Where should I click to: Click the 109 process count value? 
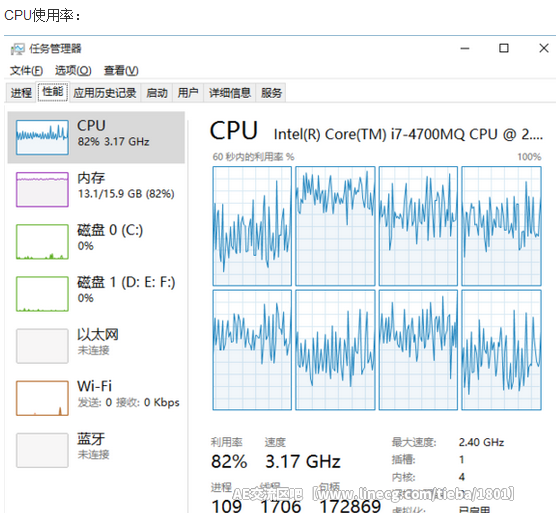coord(227,506)
